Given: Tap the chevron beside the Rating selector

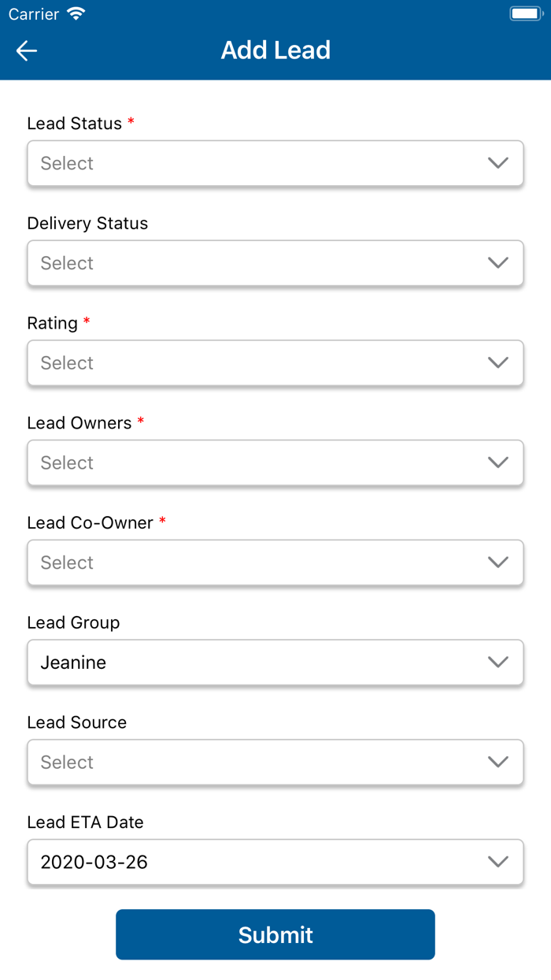Looking at the screenshot, I should 497,362.
